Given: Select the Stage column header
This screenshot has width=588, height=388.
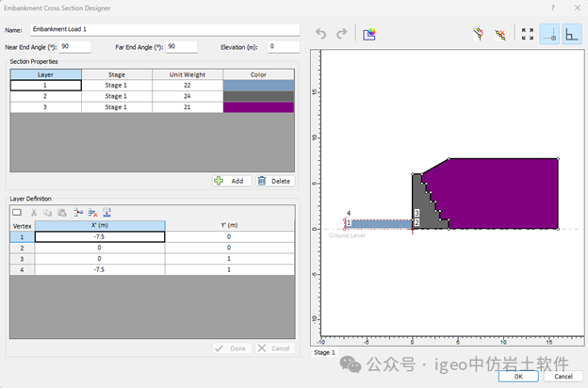Looking at the screenshot, I should (x=117, y=74).
